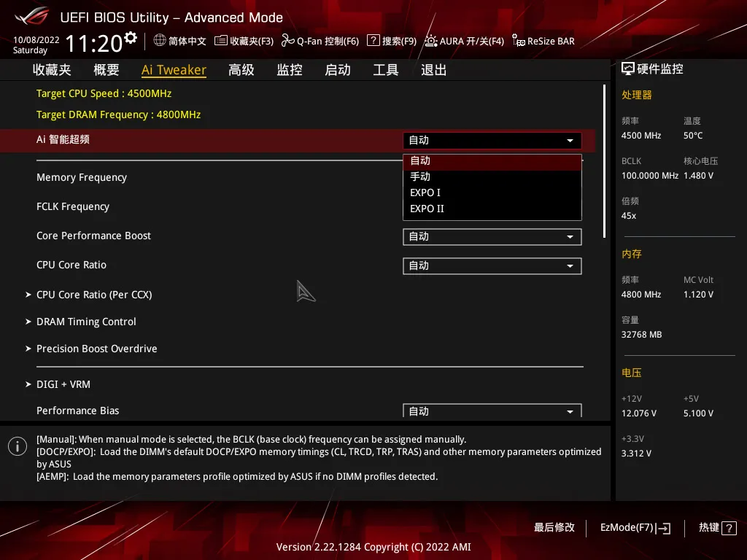Open Performance Bias dropdown
Image resolution: width=747 pixels, height=560 pixels.
click(492, 411)
